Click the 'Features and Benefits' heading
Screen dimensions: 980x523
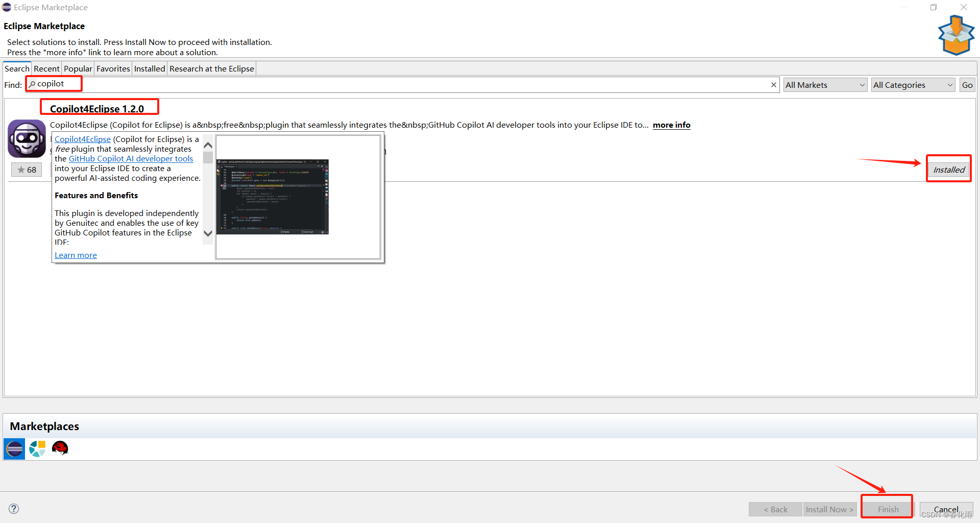(x=96, y=195)
